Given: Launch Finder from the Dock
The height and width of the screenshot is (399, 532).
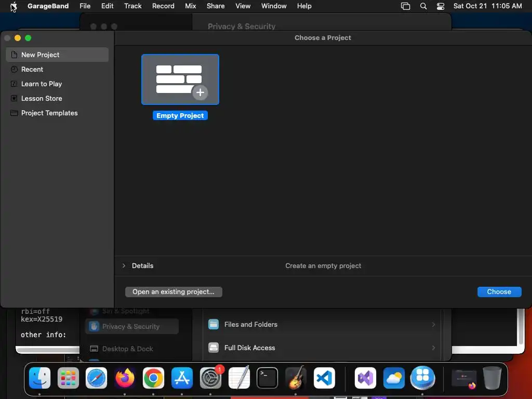Looking at the screenshot, I should pos(39,378).
